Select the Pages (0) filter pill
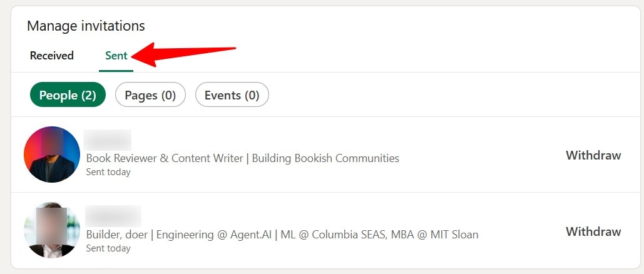The image size is (644, 274). coord(150,95)
